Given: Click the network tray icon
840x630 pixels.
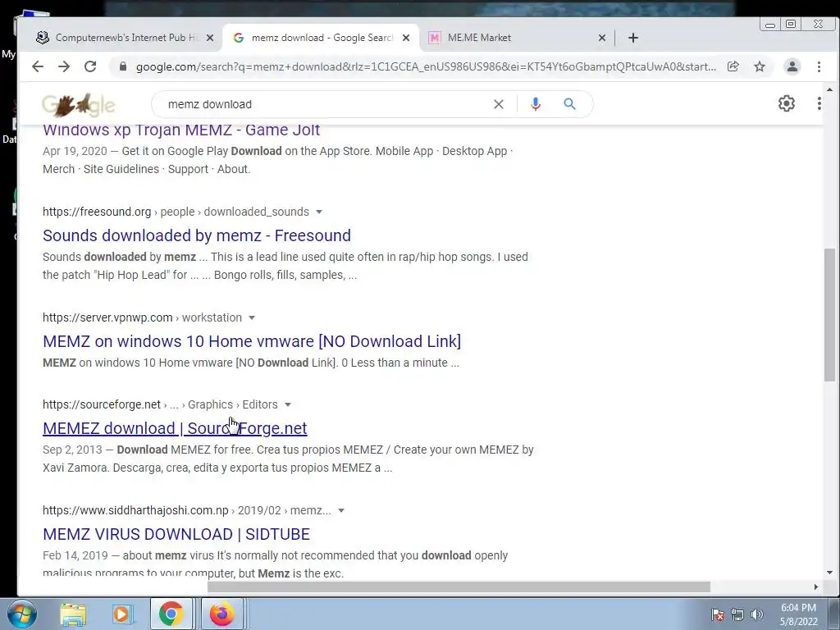Looking at the screenshot, I should pos(737,614).
